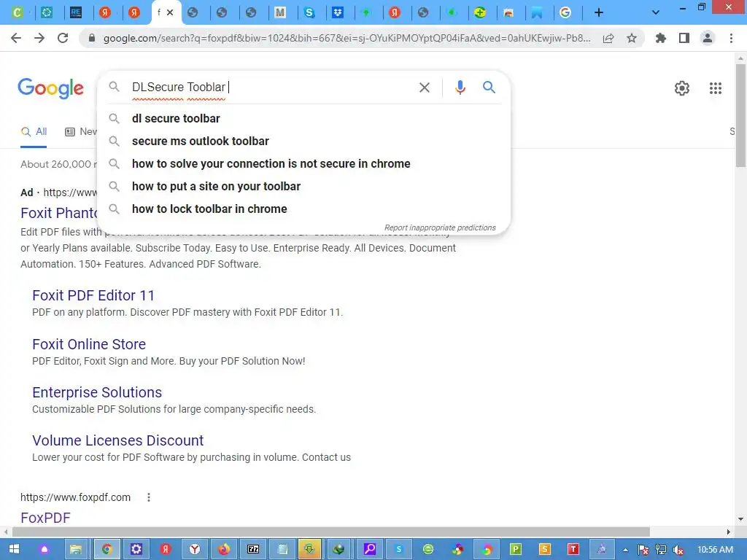Share this page using the share icon
The height and width of the screenshot is (560, 747).
[x=608, y=38]
